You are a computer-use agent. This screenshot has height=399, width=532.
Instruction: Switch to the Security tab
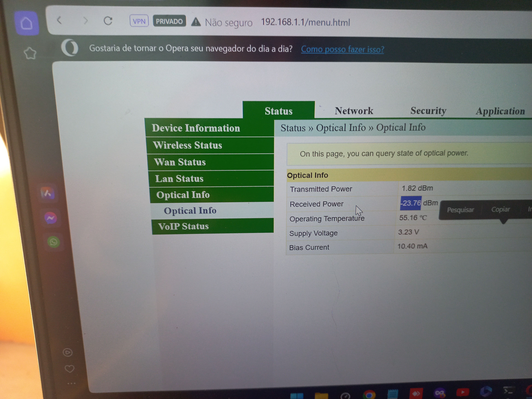pyautogui.click(x=428, y=111)
